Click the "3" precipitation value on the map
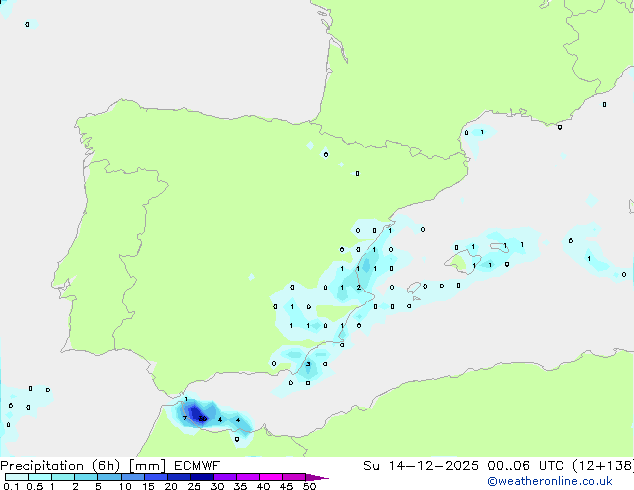 coord(308,364)
